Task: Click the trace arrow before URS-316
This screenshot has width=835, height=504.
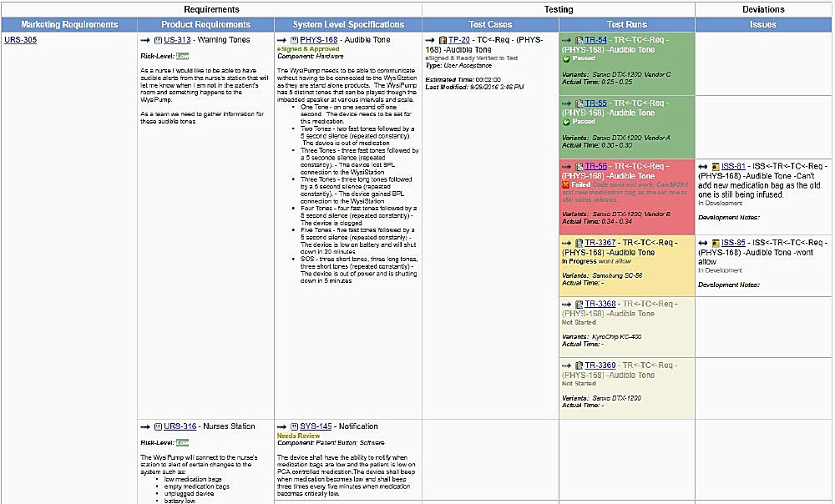Action: 144,426
